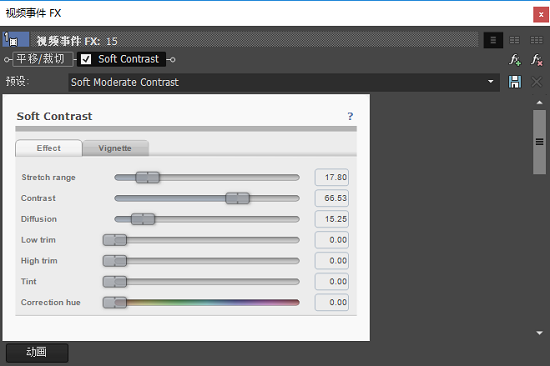
Task: Click the Contrast value field 66.53
Action: (331, 198)
